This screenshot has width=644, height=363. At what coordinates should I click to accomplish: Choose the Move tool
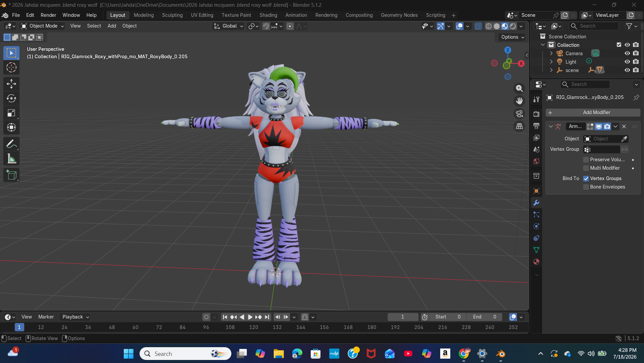pos(11,84)
